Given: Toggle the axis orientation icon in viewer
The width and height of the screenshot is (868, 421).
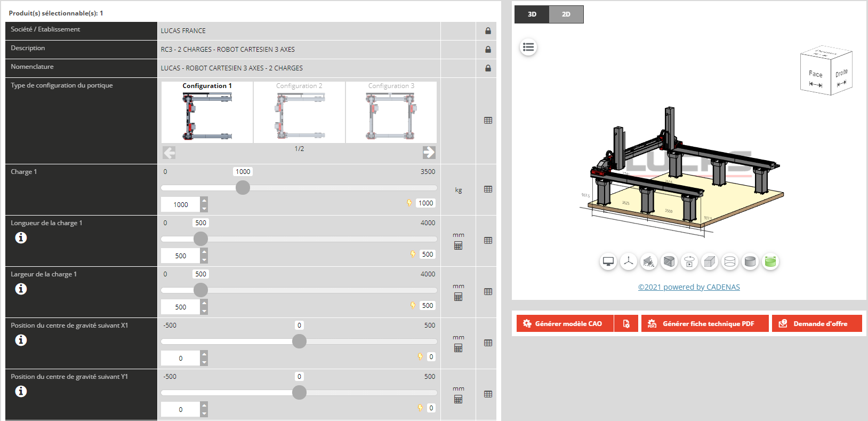Looking at the screenshot, I should click(629, 261).
